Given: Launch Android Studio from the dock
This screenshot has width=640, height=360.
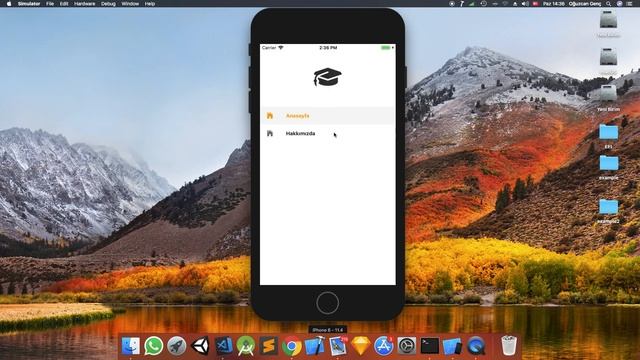Looking at the screenshot, I should [x=246, y=346].
